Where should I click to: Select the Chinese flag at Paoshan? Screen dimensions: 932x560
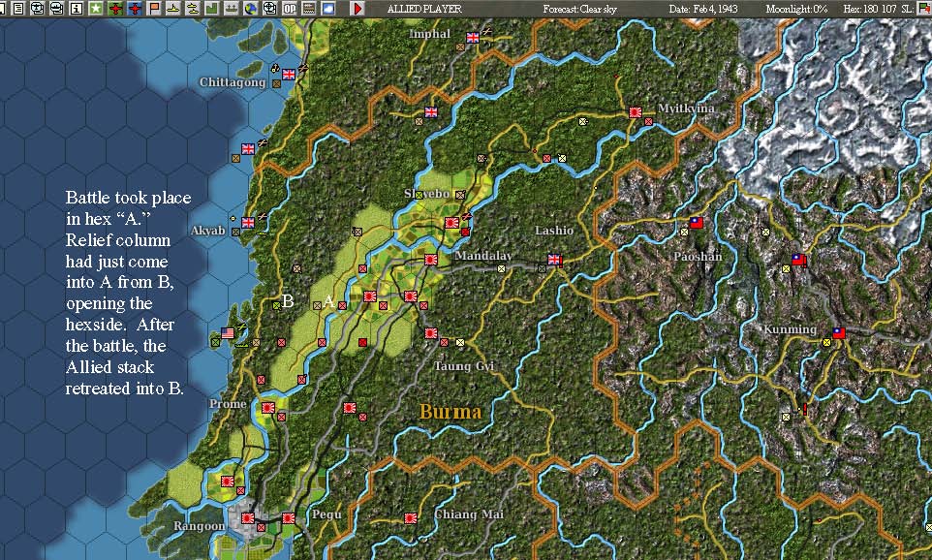696,223
